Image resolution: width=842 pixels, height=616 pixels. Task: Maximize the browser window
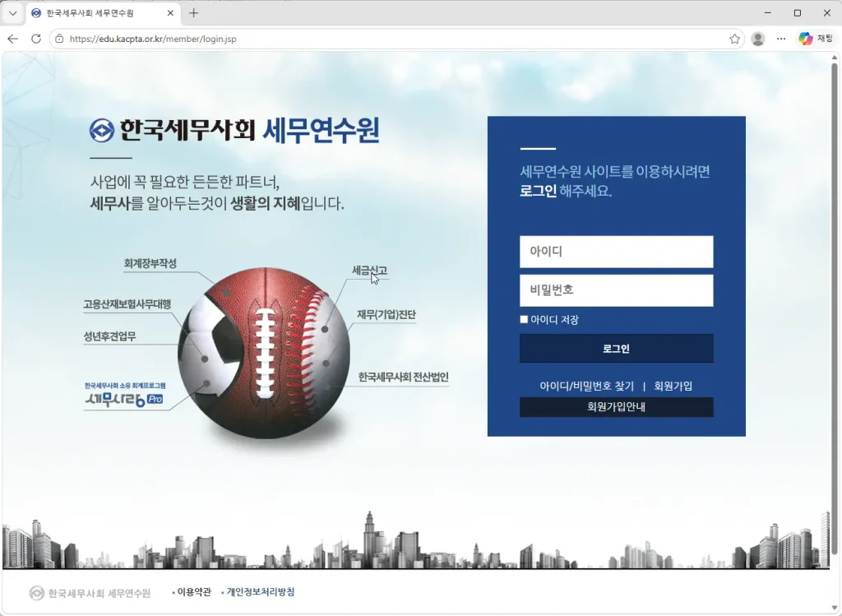[798, 13]
